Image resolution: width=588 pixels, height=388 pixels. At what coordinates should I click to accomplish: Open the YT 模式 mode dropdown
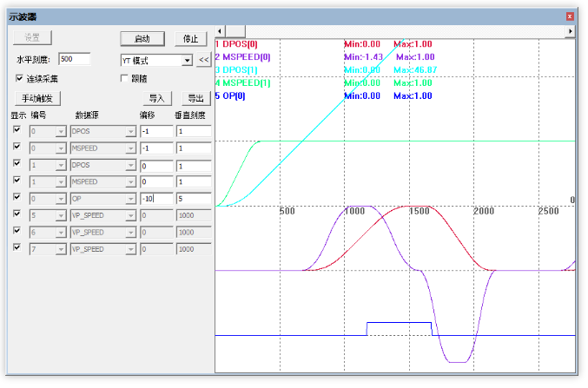pos(187,60)
